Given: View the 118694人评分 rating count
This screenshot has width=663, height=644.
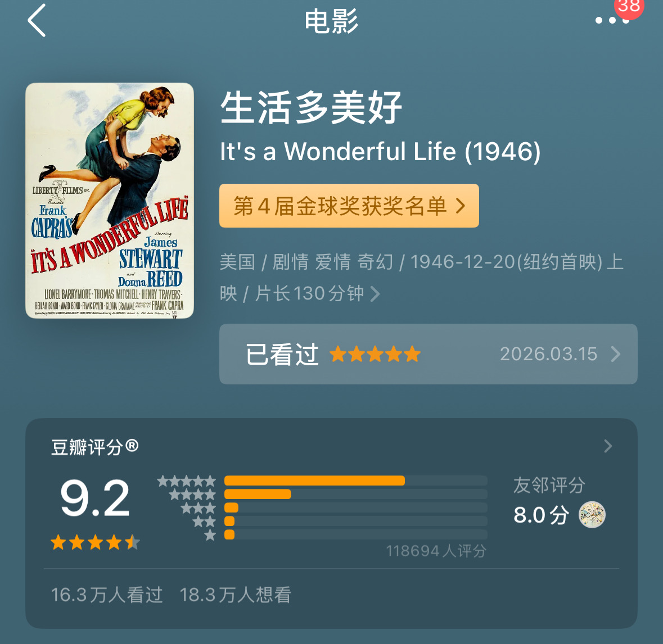Looking at the screenshot, I should coord(436,551).
